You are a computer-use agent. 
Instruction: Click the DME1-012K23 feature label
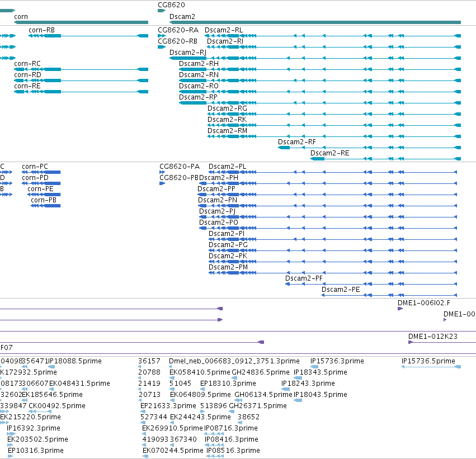[433, 337]
